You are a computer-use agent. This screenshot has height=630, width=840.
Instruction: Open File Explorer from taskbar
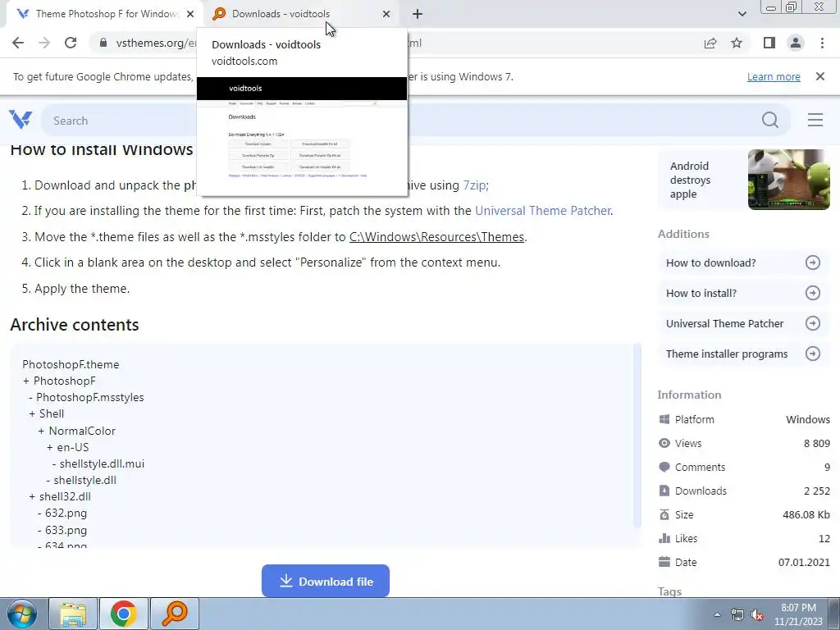click(73, 614)
